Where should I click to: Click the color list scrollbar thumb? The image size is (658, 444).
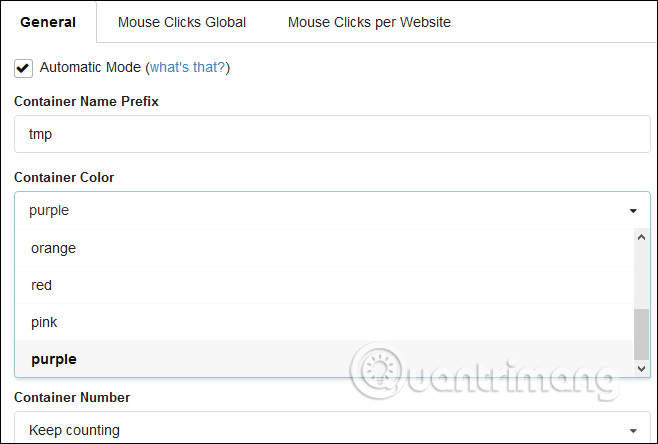point(642,333)
